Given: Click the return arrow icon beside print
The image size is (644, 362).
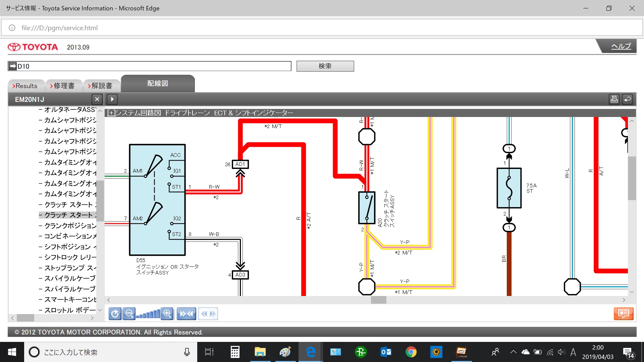Looking at the screenshot, I should pyautogui.click(x=627, y=99).
